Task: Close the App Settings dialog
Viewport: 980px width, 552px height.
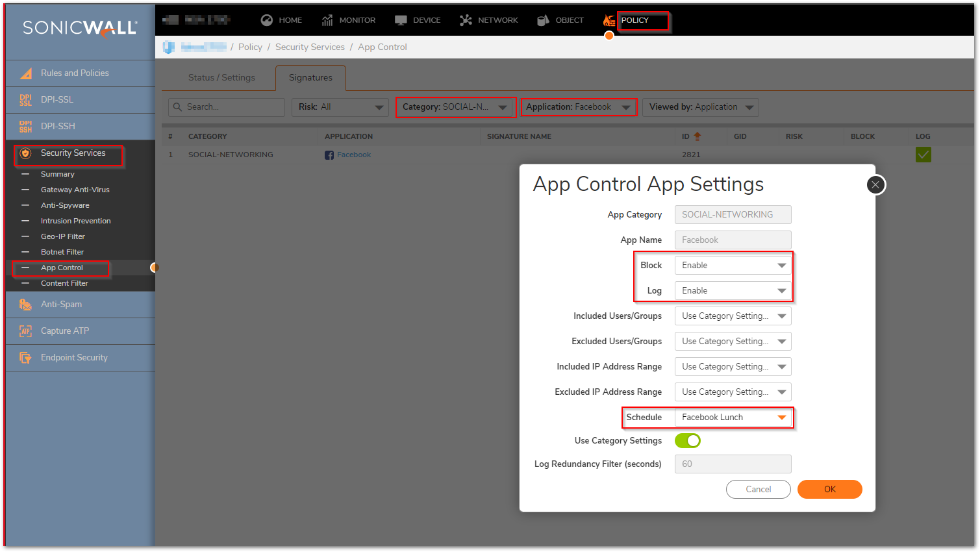Action: click(875, 185)
